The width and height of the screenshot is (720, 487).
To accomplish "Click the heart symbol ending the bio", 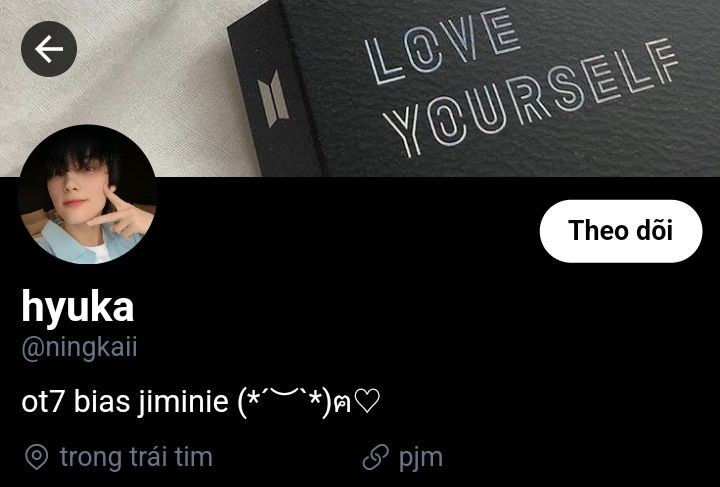I will [368, 401].
